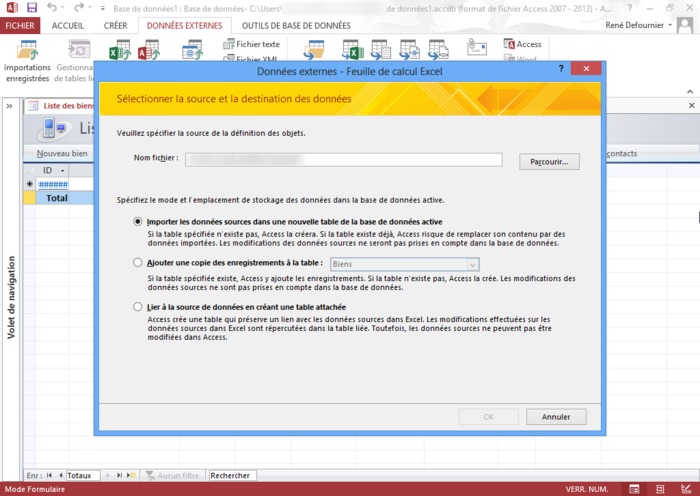
Task: Click the Gestionnaire de tables liées icon
Action: [79, 49]
